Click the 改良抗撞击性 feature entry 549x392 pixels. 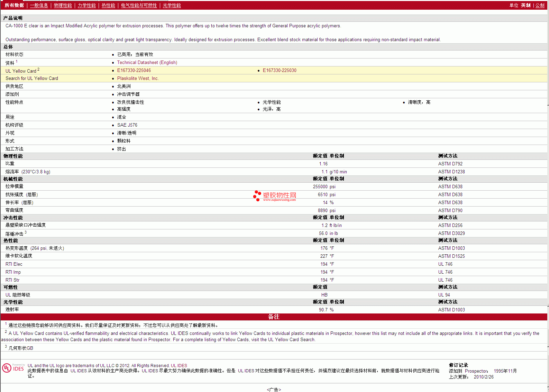click(130, 102)
